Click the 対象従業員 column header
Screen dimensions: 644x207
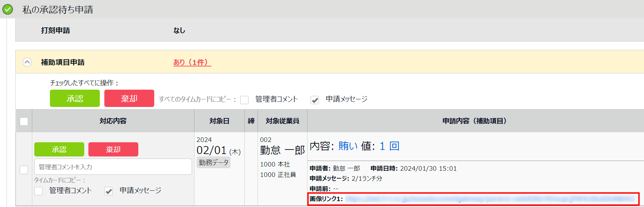[x=282, y=121]
